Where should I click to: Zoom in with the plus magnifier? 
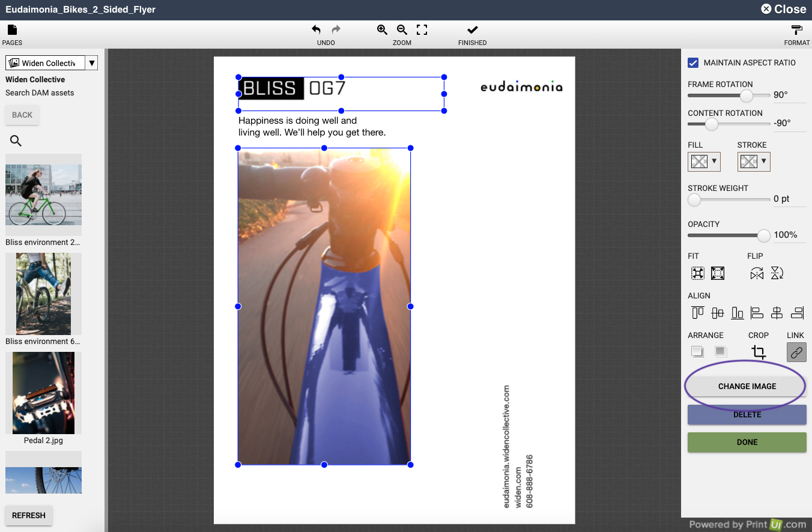click(x=382, y=29)
